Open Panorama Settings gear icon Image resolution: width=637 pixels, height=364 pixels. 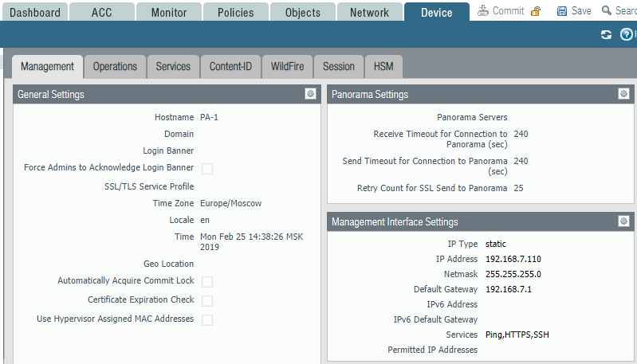pyautogui.click(x=623, y=94)
